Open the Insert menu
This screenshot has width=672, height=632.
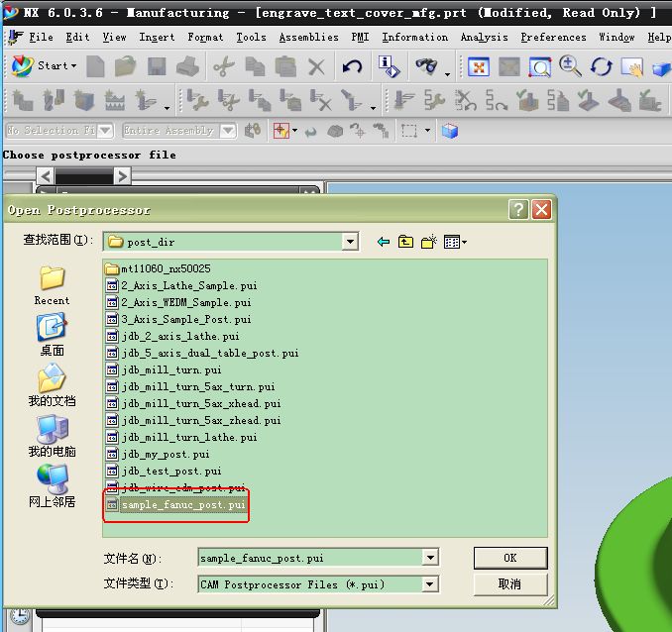coord(157,38)
